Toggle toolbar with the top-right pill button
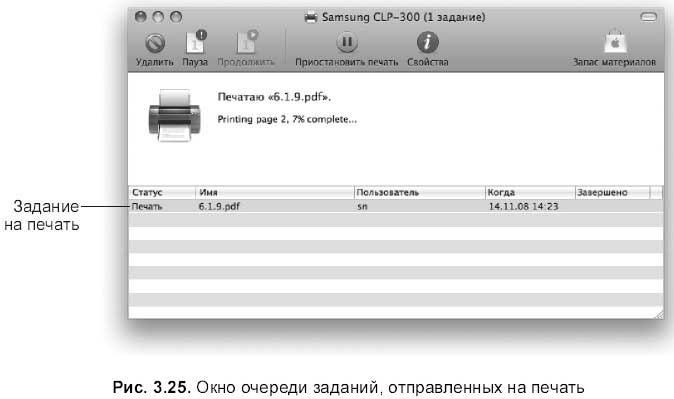Image resolution: width=674 pixels, height=399 pixels. (x=648, y=17)
